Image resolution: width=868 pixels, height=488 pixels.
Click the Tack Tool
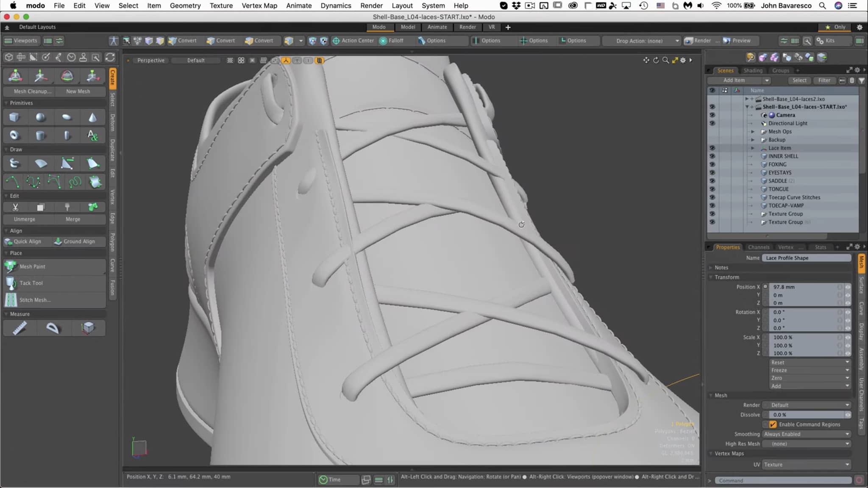click(31, 283)
